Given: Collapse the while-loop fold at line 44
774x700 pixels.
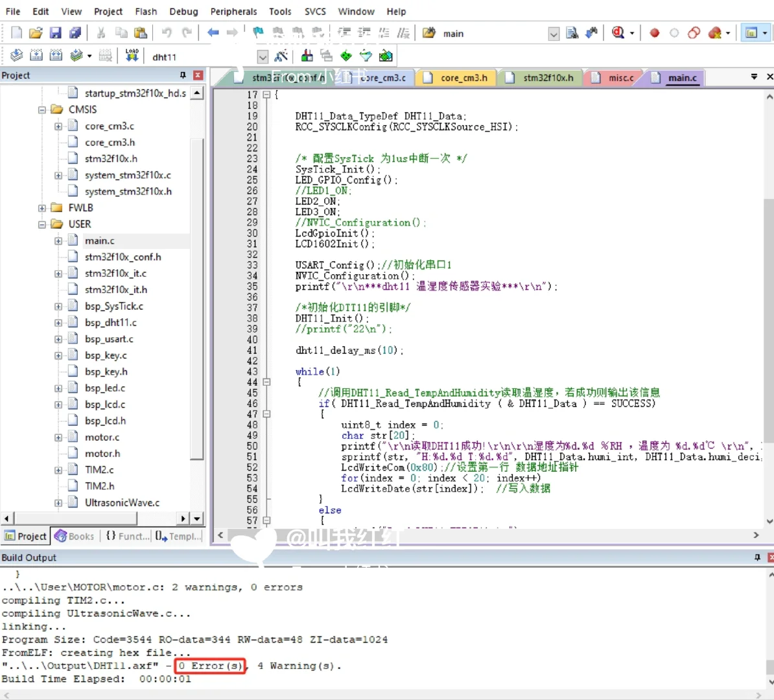Looking at the screenshot, I should coord(266,382).
